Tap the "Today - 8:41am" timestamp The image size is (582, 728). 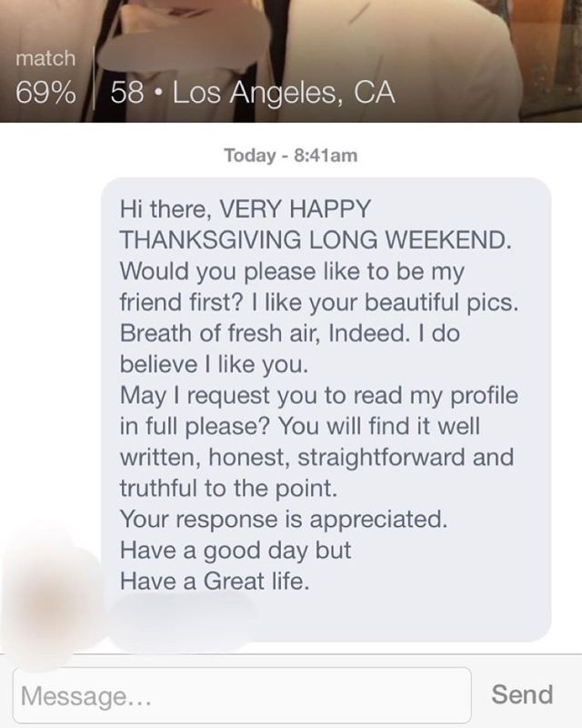pyautogui.click(x=290, y=156)
